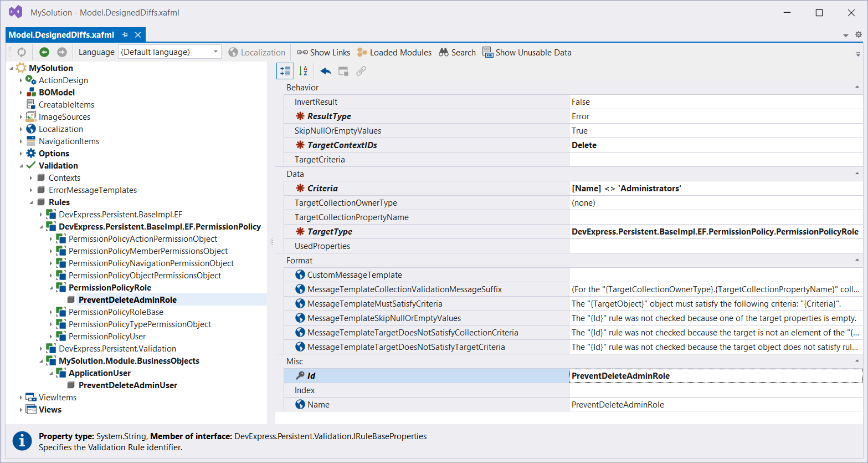This screenshot has height=463, width=868.
Task: Collapse the PermissionPolicyRole node
Action: [x=51, y=288]
